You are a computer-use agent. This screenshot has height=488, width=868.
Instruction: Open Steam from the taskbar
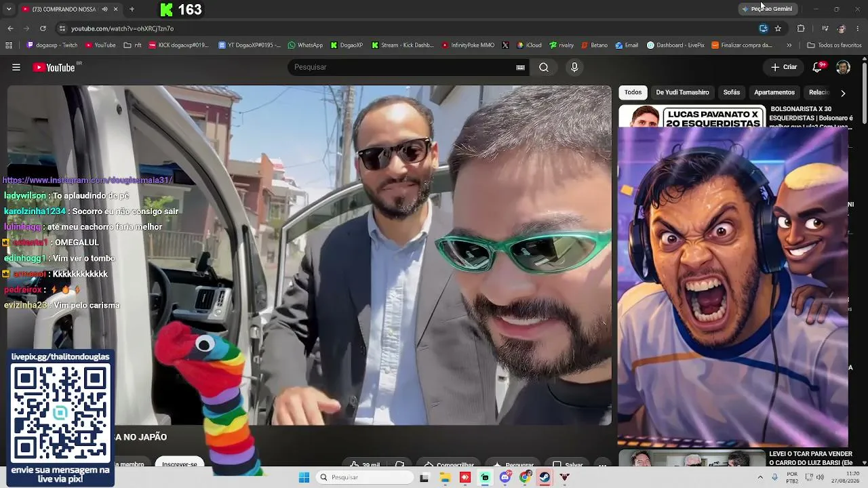[545, 477]
